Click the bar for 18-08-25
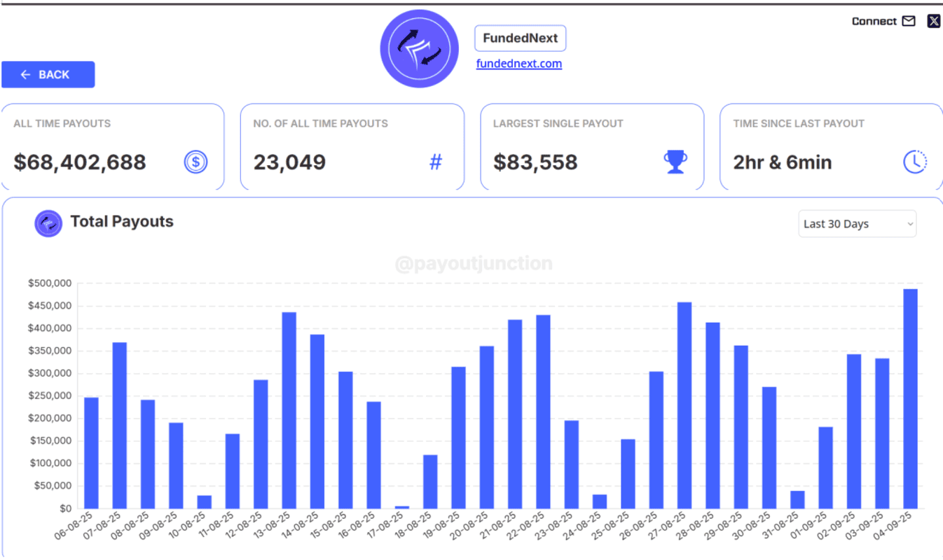This screenshot has width=943, height=560. (x=430, y=482)
